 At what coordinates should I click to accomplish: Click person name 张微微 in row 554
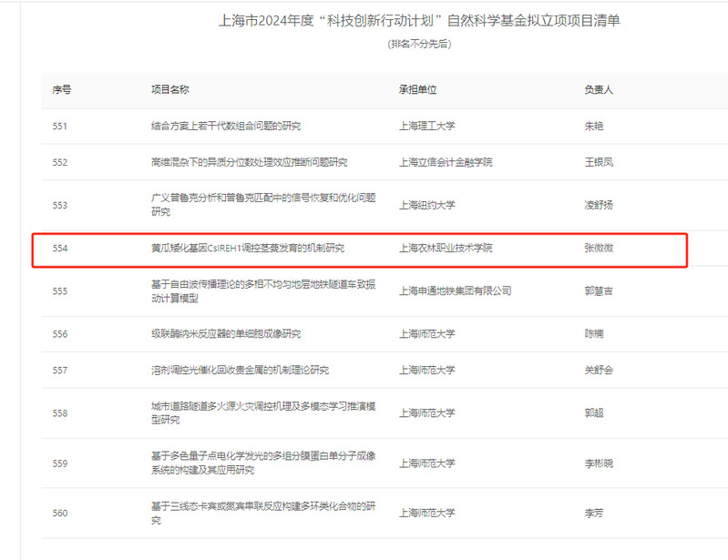[x=599, y=248]
